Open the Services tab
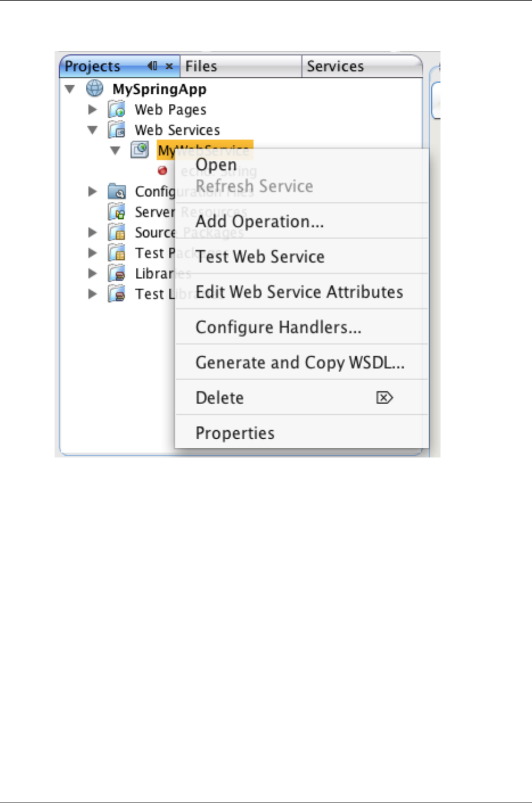 coord(335,66)
